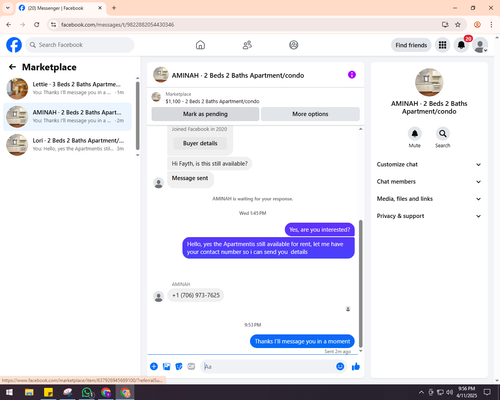This screenshot has height=400, width=500.
Task: Search in conversation using the magnifier icon
Action: coord(443,134)
